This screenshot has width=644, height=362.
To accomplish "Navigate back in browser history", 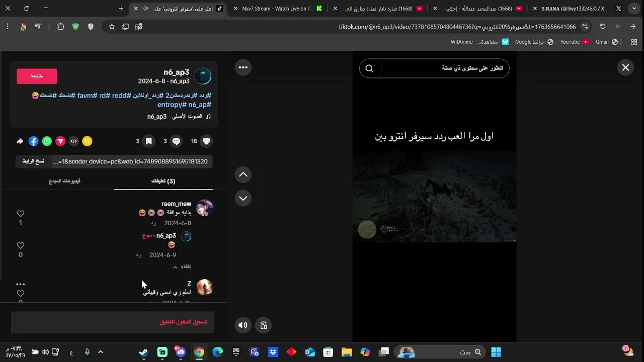I will click(x=633, y=27).
